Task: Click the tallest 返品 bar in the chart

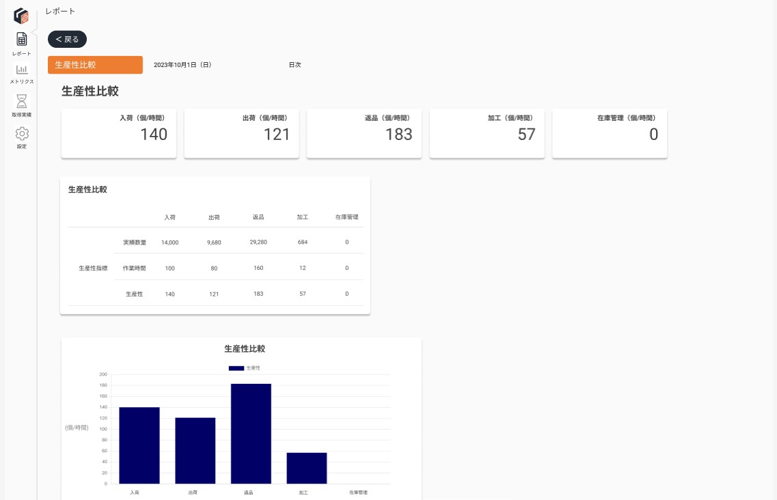Action: pyautogui.click(x=251, y=434)
